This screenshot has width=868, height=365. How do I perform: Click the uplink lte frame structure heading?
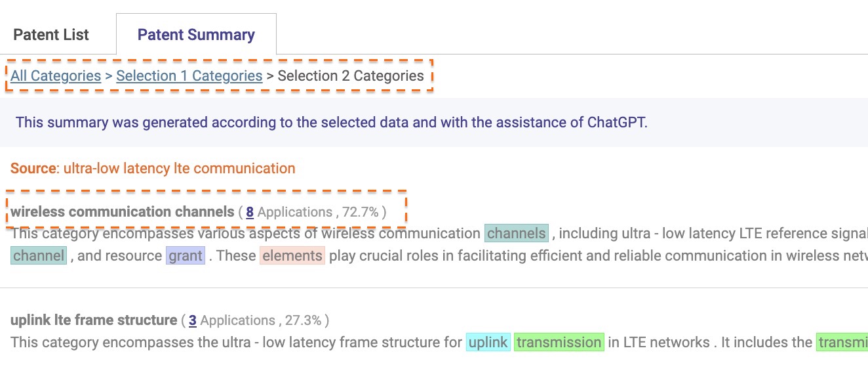[94, 320]
